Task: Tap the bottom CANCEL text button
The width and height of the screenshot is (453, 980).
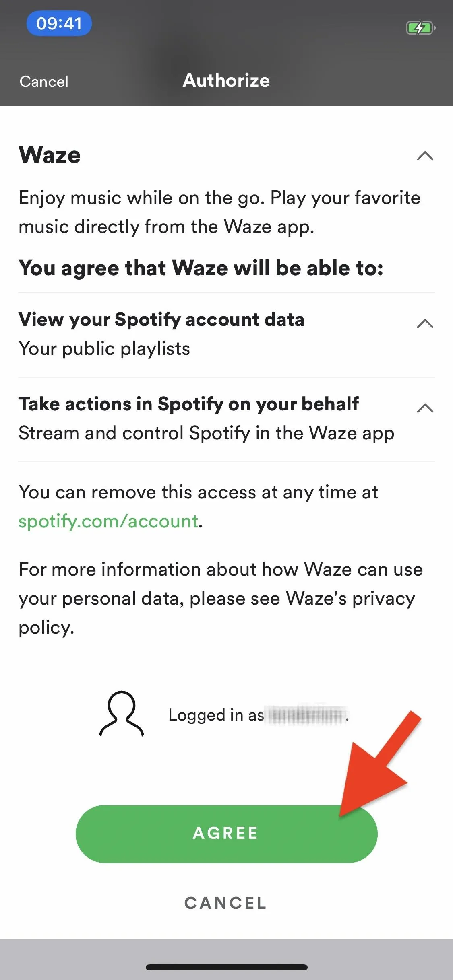Action: point(225,903)
